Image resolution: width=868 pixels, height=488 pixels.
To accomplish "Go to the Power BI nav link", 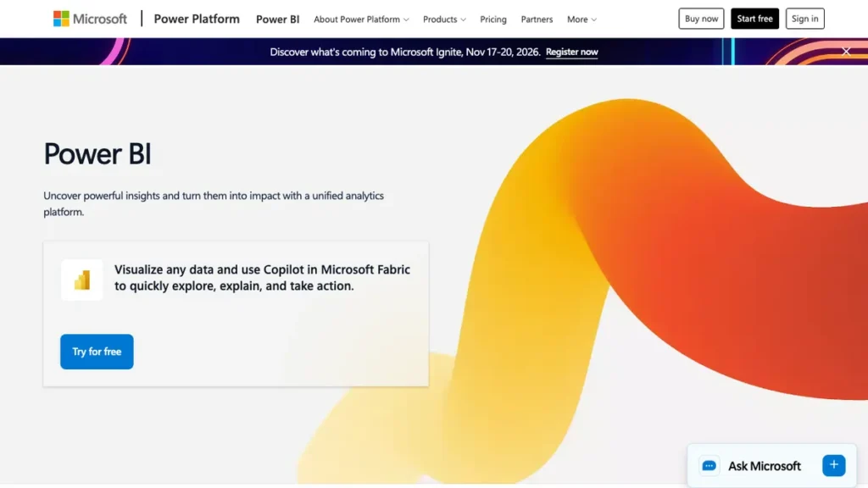I will coord(277,19).
